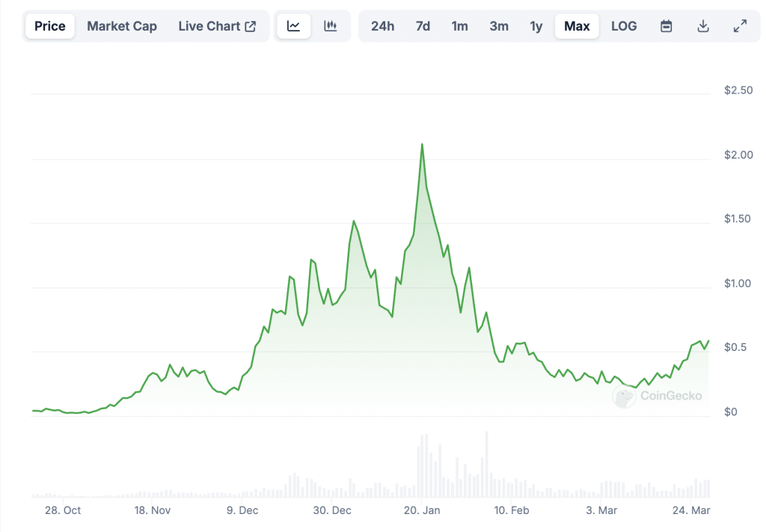Viewport: 766px width, 532px height.
Task: Click the 28. Oct date label
Action: pos(63,510)
